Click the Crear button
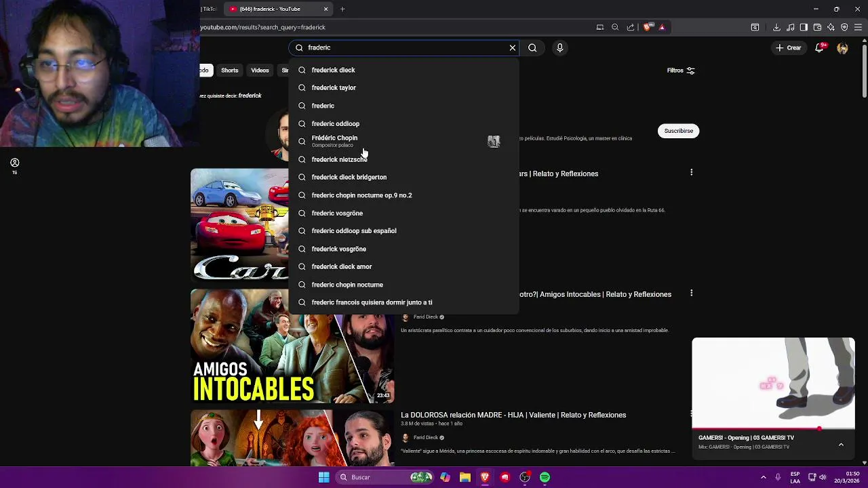The width and height of the screenshot is (868, 488). click(x=789, y=47)
